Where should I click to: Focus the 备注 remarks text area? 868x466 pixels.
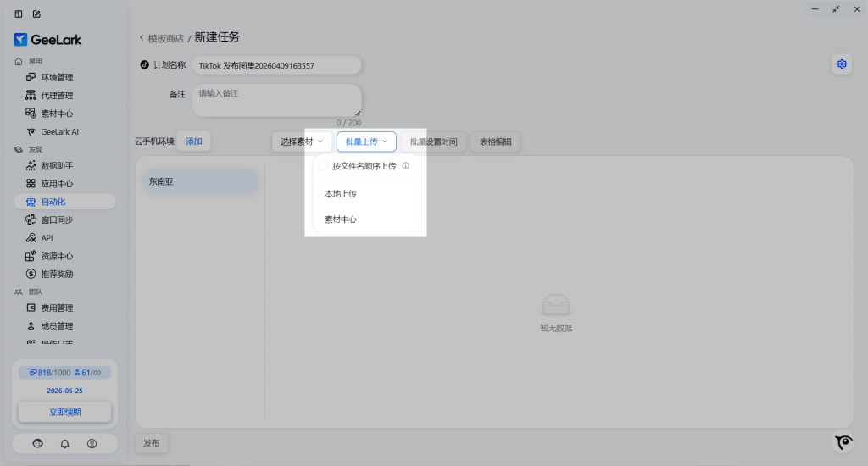pos(276,99)
